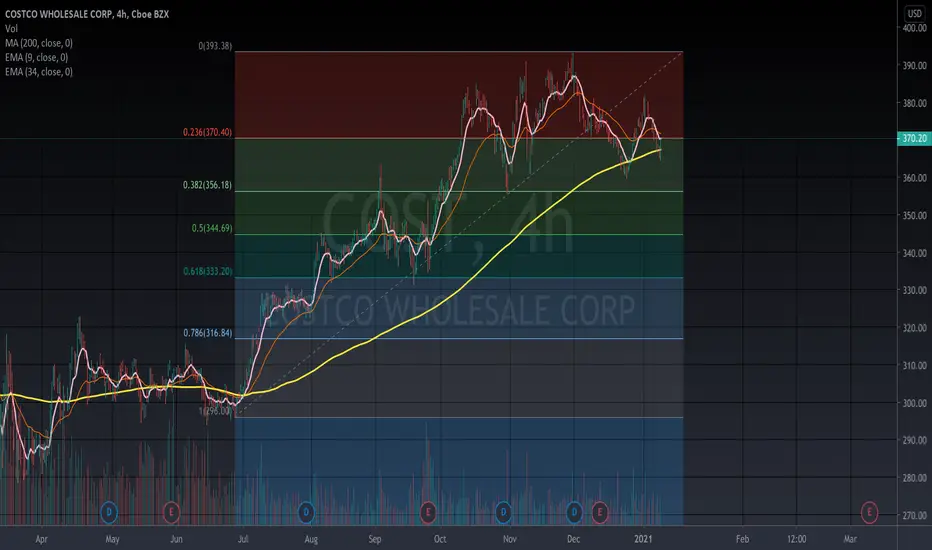Select the EMA (9, close, 0) legend

pos(36,57)
